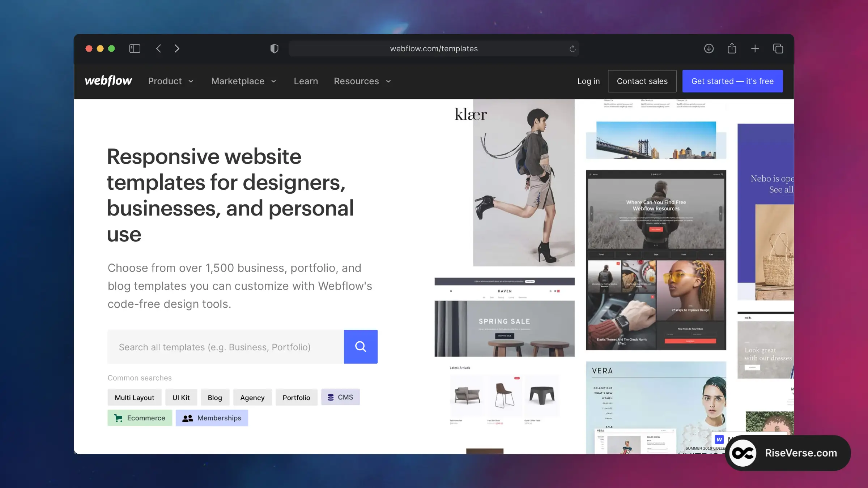Expand the Marketplace dropdown menu

[244, 81]
